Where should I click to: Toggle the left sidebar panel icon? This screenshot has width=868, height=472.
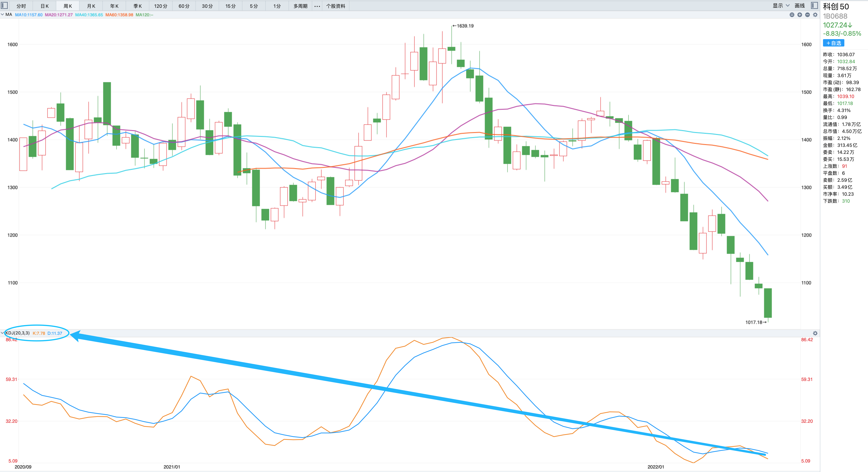[x=4, y=5]
